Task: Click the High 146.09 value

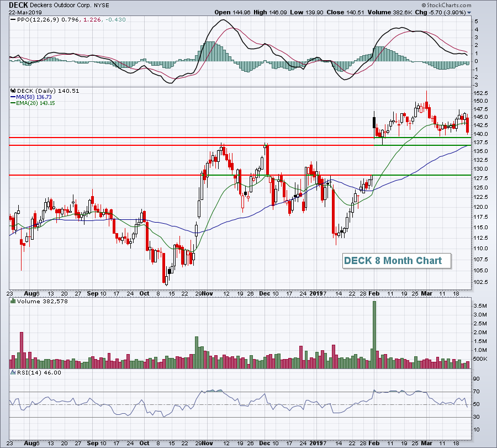Action: pyautogui.click(x=270, y=12)
